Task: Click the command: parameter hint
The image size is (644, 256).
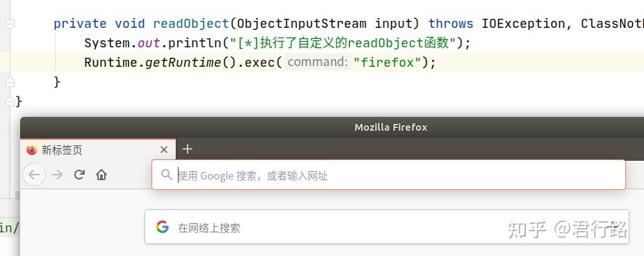Action: pos(318,62)
